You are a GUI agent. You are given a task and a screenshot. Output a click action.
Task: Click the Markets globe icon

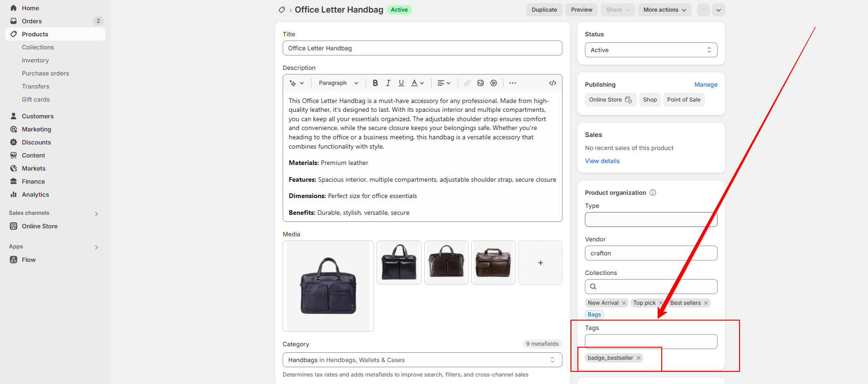pyautogui.click(x=14, y=168)
